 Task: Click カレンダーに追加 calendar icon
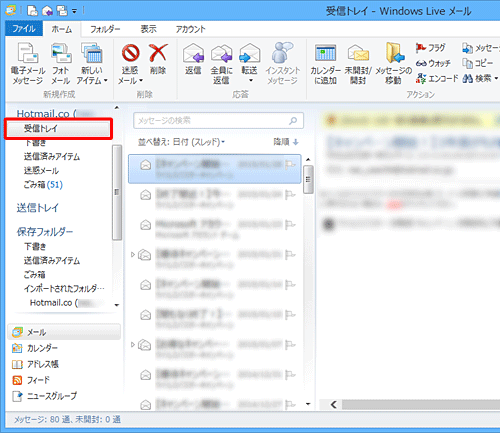click(325, 53)
